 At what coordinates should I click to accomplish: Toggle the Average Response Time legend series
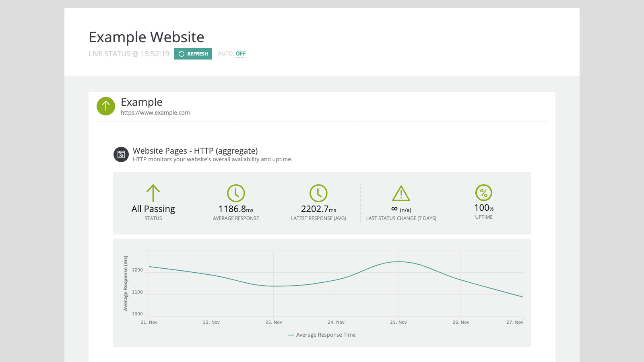tap(322, 335)
